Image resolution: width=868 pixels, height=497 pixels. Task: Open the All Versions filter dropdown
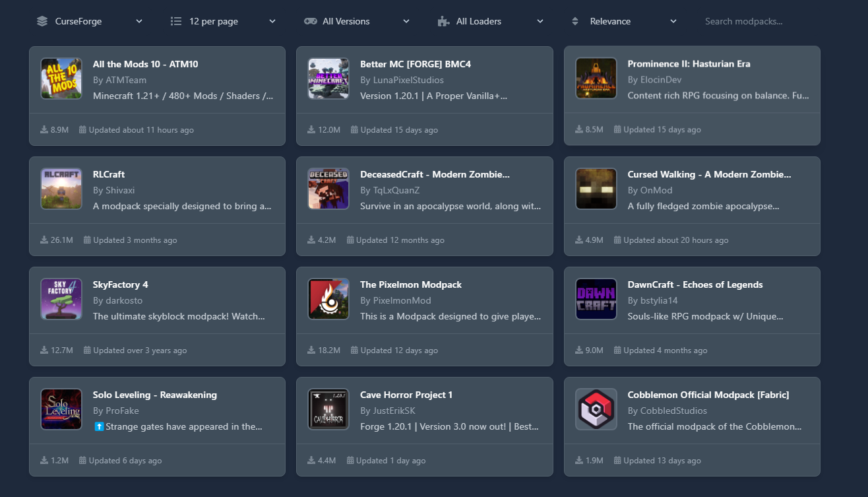357,21
